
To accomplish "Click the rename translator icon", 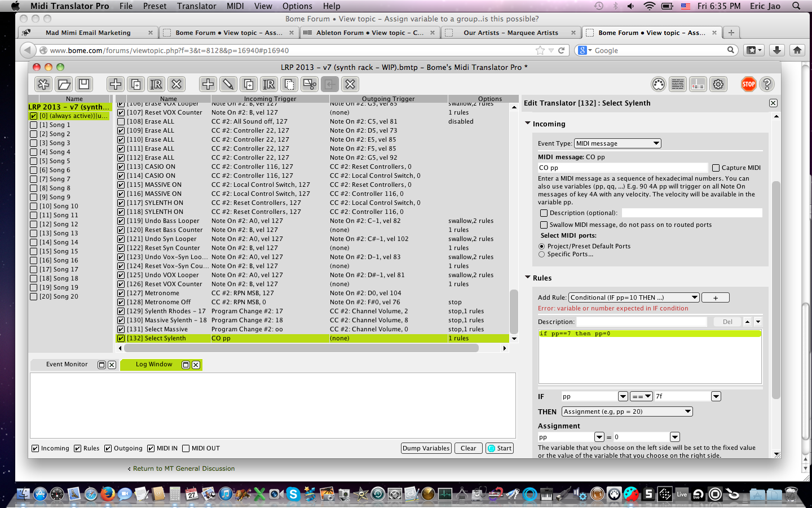I will tap(269, 84).
